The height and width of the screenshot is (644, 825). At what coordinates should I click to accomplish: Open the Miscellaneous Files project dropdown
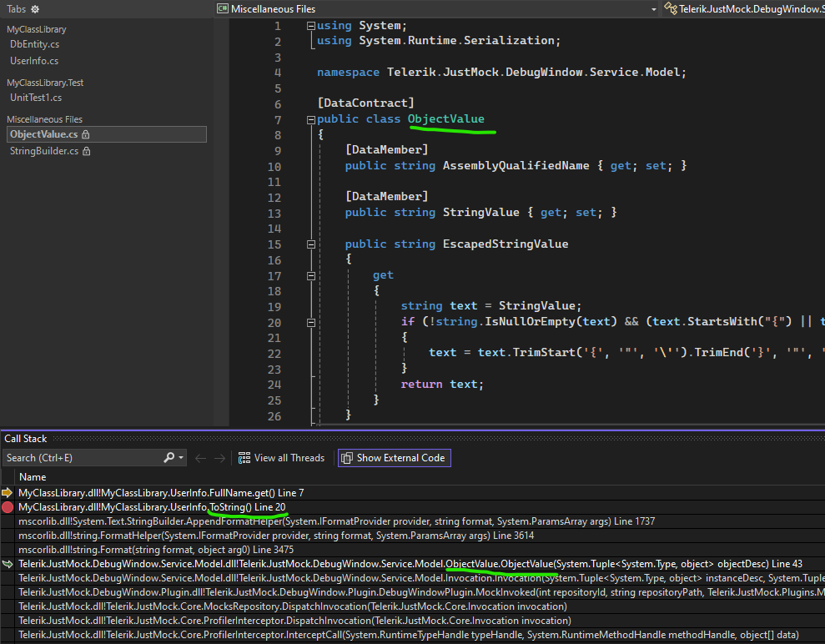coord(654,9)
